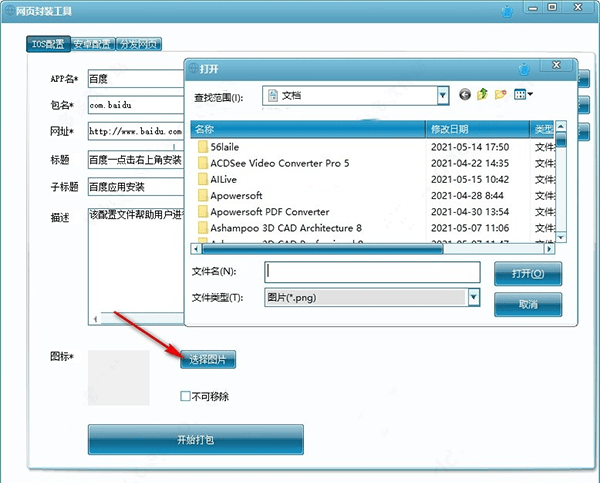This screenshot has height=483, width=600.
Task: Click the 开始打包 button
Action: (x=196, y=439)
